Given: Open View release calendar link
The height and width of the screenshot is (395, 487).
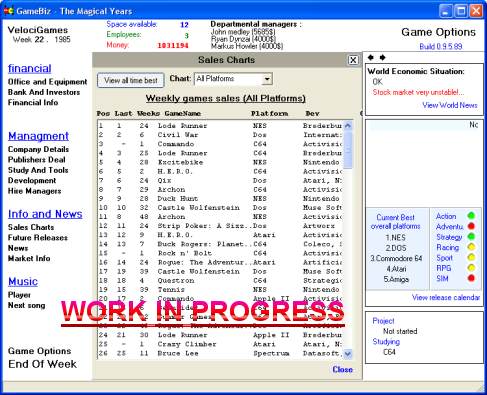Looking at the screenshot, I should 446,297.
